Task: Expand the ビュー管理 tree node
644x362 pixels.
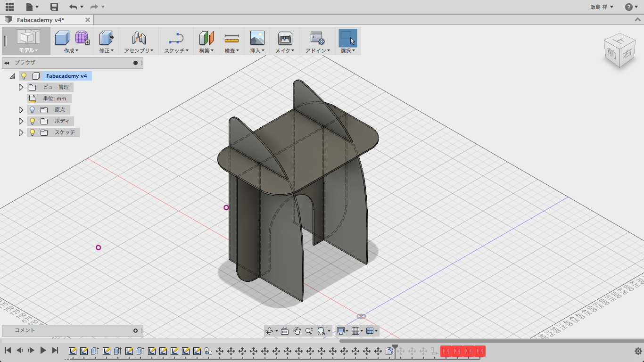Action: tap(21, 87)
